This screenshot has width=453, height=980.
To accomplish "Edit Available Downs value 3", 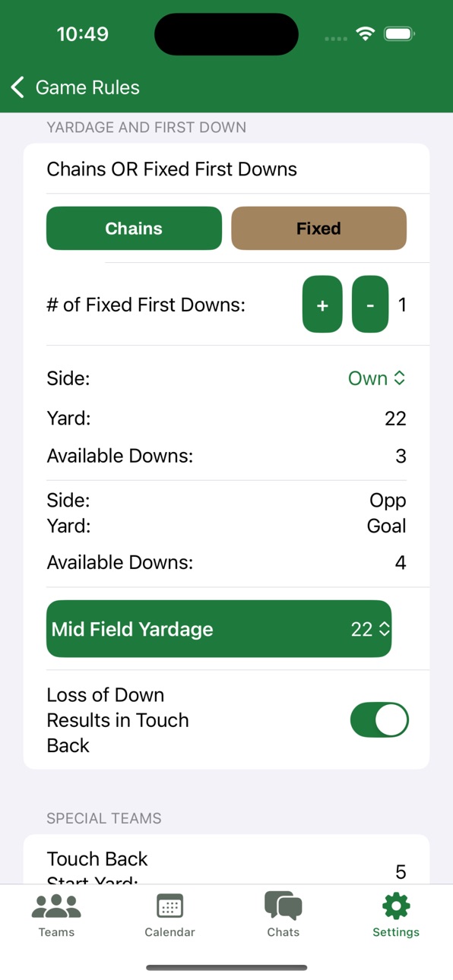I will 401,456.
